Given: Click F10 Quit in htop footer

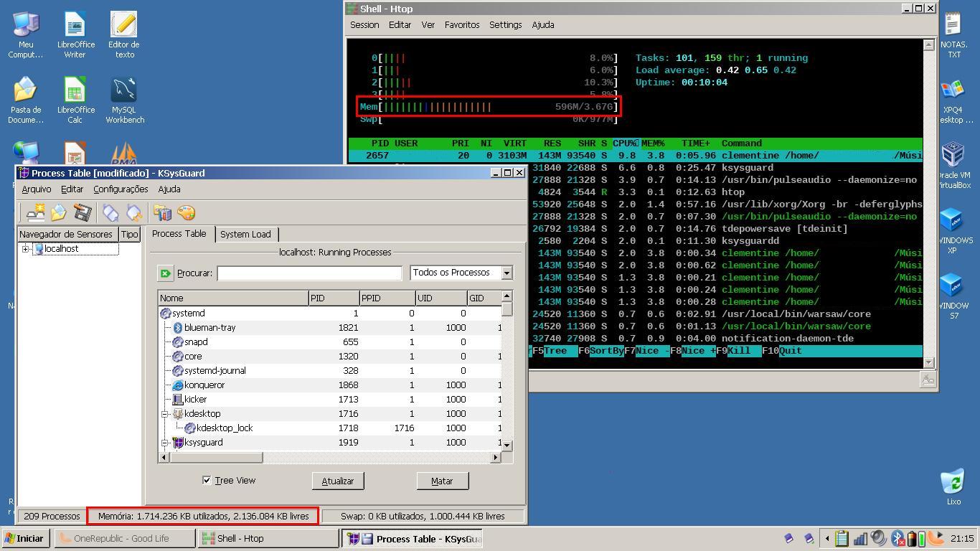Looking at the screenshot, I should point(782,351).
